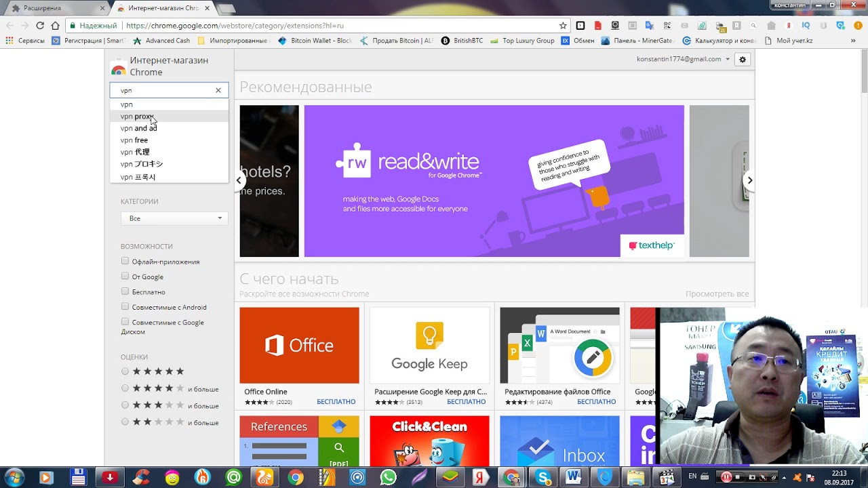Open the Top Luxury Group bookmark
Viewport: 868px width, 488px height.
pyautogui.click(x=522, y=41)
